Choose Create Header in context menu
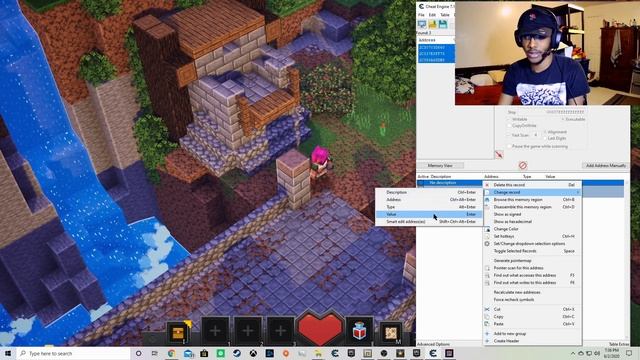The width and height of the screenshot is (640, 360). 533,341
